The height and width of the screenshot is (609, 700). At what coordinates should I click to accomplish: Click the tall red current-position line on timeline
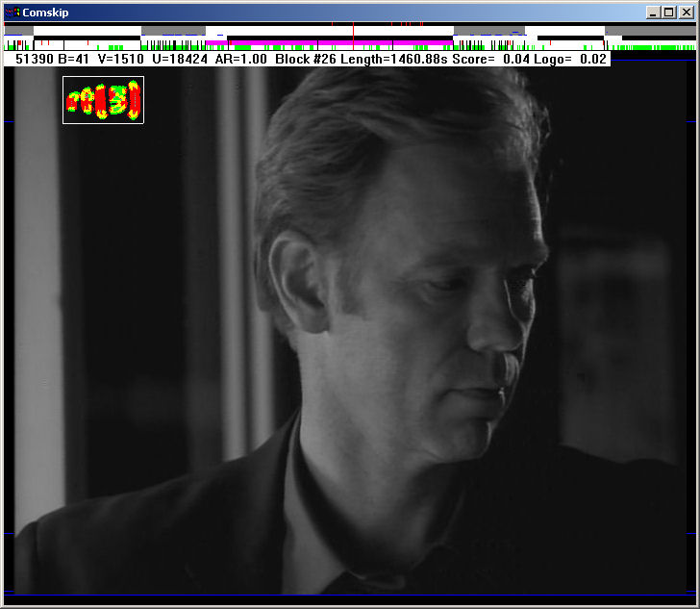(x=353, y=36)
